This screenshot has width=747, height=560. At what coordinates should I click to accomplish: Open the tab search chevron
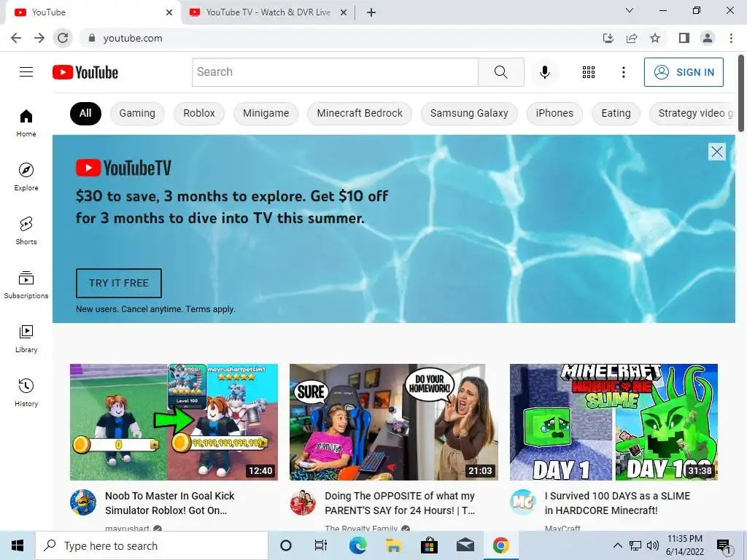630,10
